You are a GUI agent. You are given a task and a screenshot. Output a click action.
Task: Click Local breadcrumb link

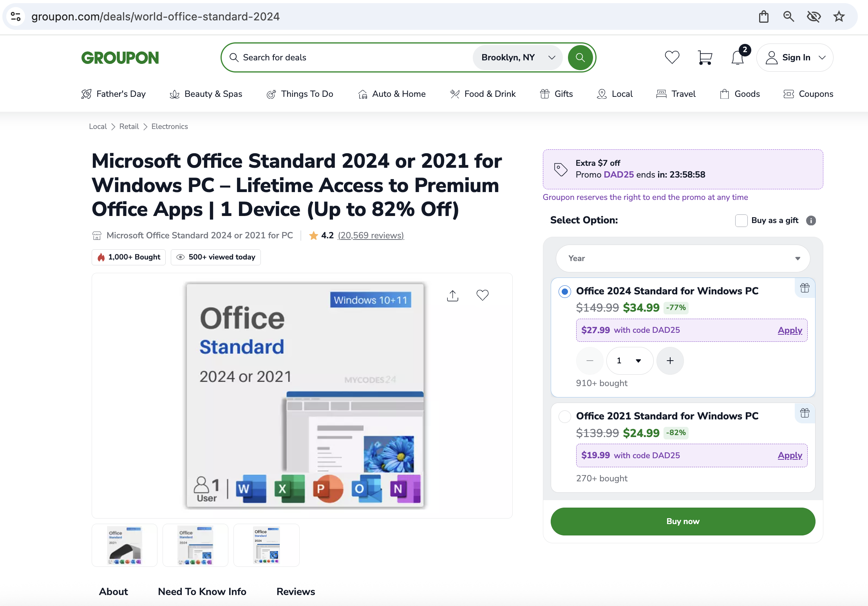pos(98,127)
